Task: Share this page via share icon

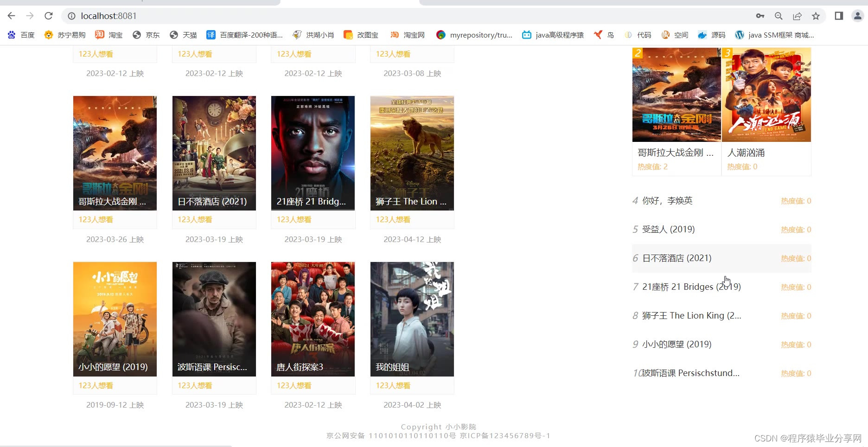Action: [x=797, y=16]
